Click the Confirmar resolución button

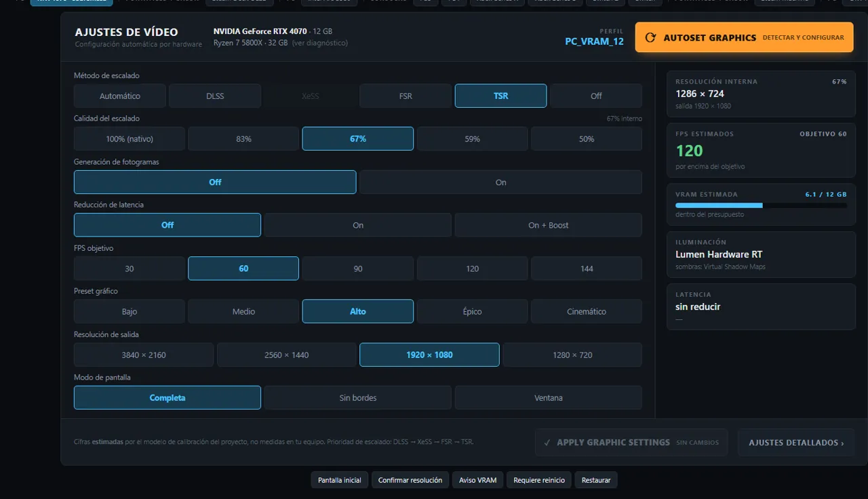(410, 480)
